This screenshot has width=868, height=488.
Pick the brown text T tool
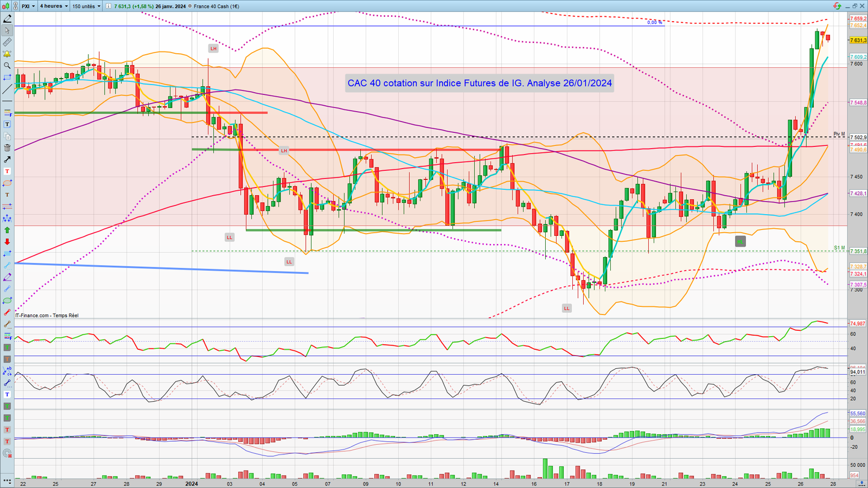point(7,195)
